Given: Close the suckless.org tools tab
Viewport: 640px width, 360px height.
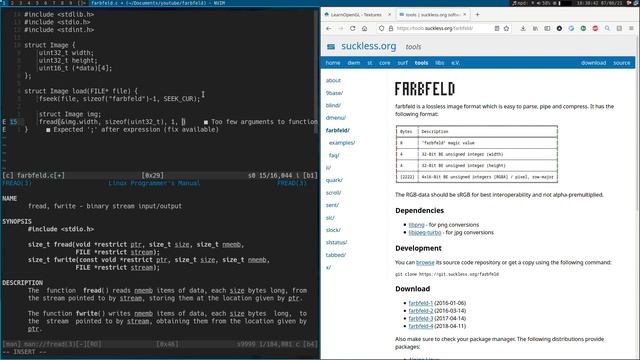Looking at the screenshot, I should [464, 15].
